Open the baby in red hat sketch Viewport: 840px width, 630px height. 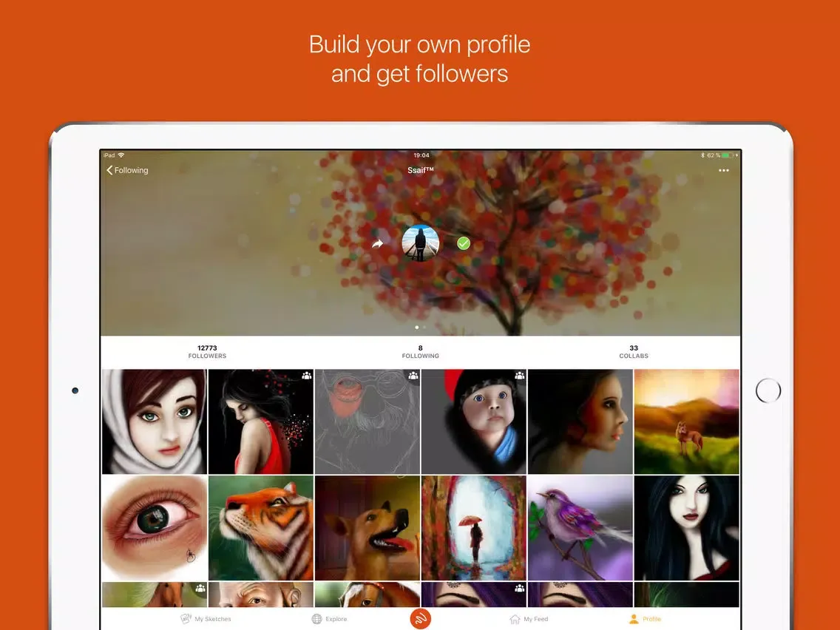(473, 421)
